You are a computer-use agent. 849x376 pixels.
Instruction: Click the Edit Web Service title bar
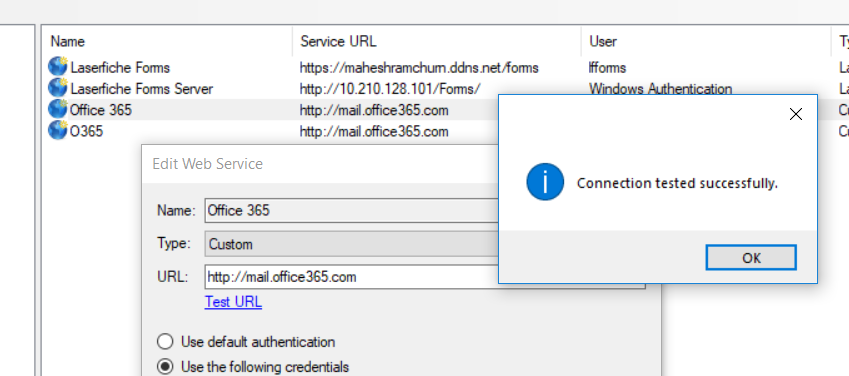click(x=319, y=164)
